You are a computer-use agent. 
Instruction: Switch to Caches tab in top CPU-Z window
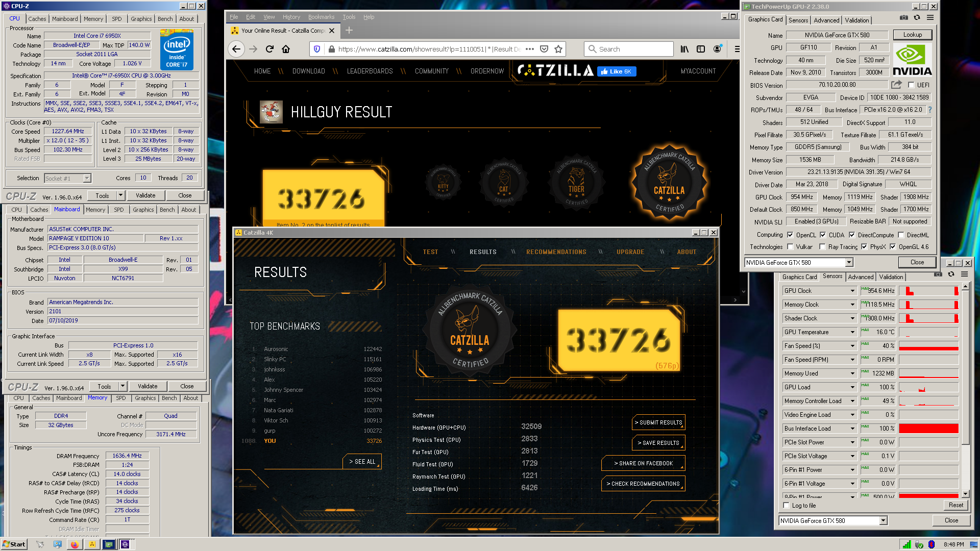(x=37, y=19)
